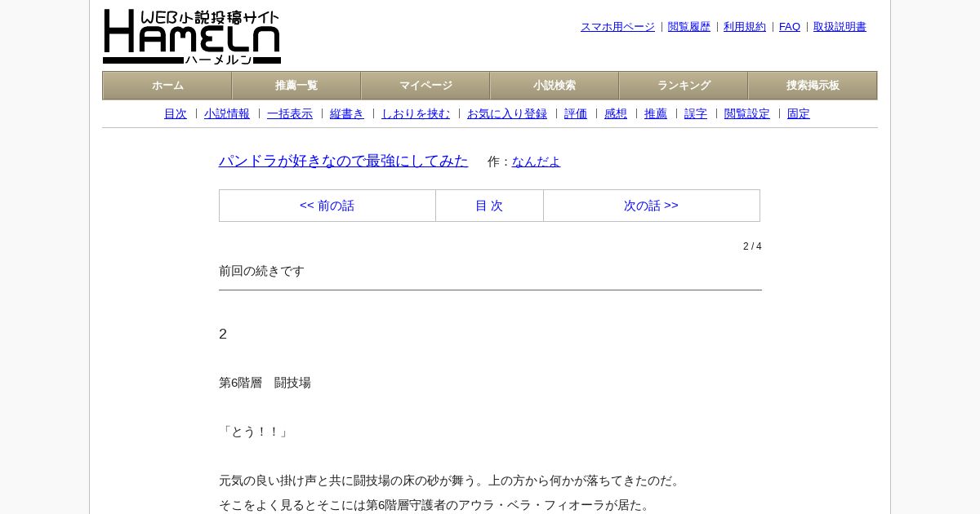The image size is (980, 514).
Task: Open マイページ navigation tab
Action: [x=425, y=86]
